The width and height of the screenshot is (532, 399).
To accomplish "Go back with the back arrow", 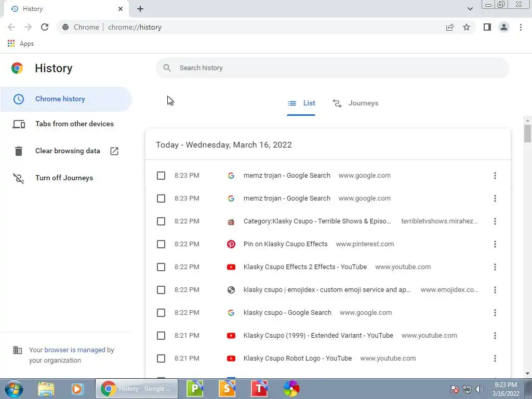I will pyautogui.click(x=11, y=27).
